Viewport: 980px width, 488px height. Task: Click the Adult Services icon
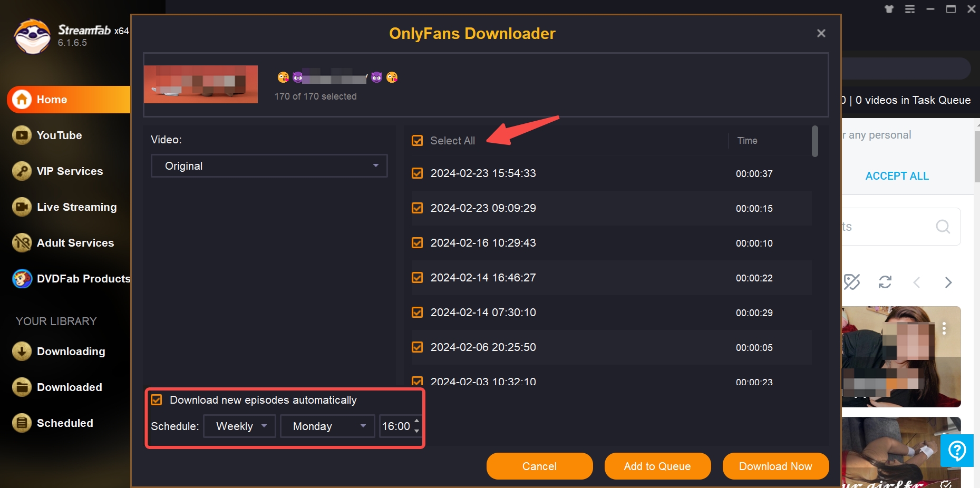click(x=22, y=243)
